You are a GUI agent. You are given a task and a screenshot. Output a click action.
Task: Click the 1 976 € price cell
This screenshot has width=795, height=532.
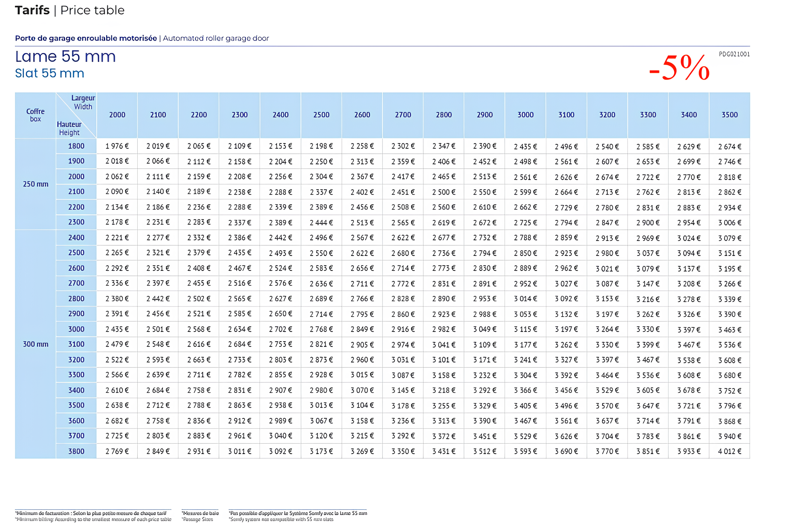pos(117,146)
